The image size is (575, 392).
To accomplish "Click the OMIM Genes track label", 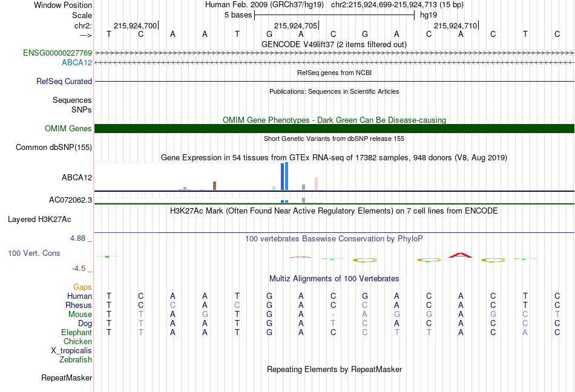I will click(x=68, y=129).
